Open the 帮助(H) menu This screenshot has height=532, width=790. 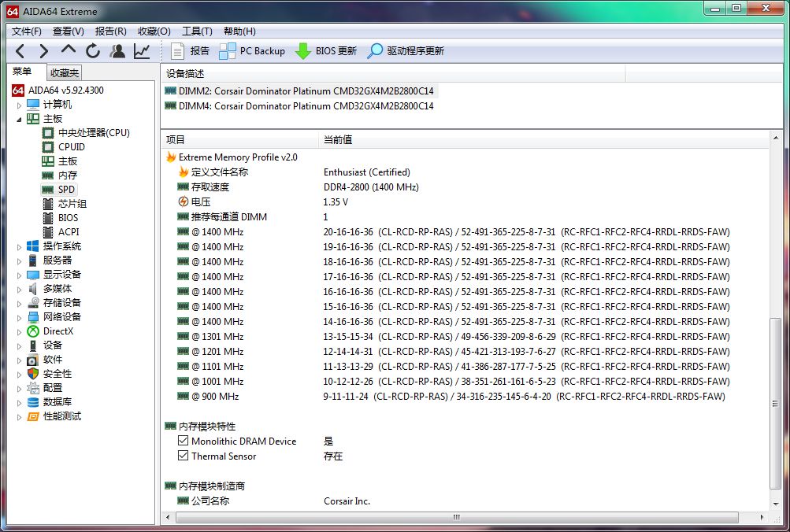[239, 31]
